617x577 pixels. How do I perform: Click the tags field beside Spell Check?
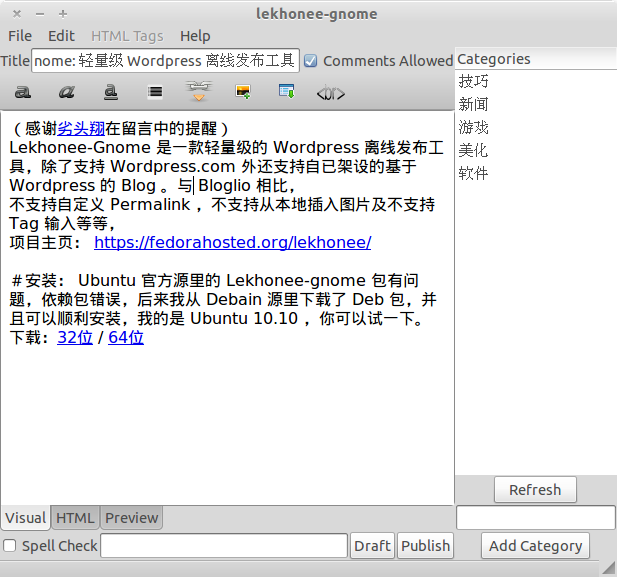(x=224, y=546)
